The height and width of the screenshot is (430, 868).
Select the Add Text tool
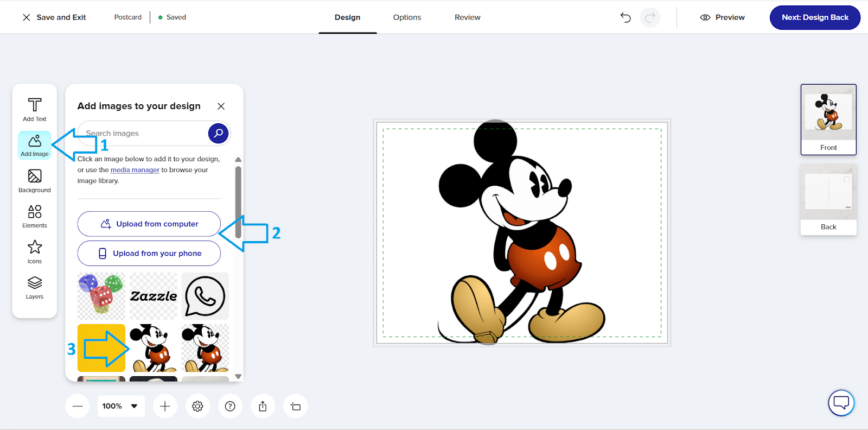coord(35,109)
